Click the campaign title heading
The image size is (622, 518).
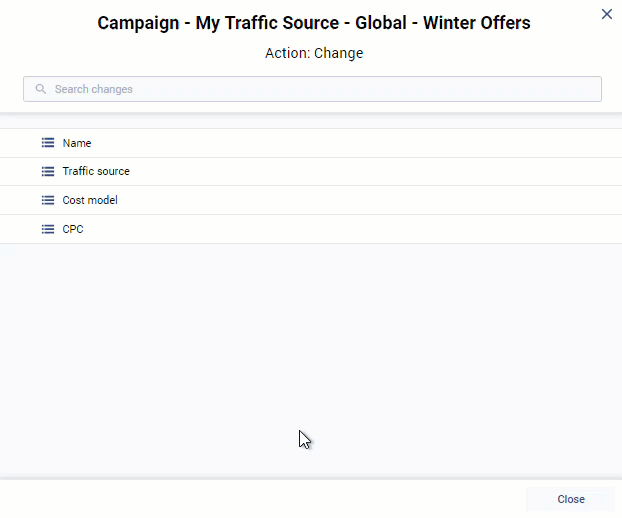(x=314, y=22)
